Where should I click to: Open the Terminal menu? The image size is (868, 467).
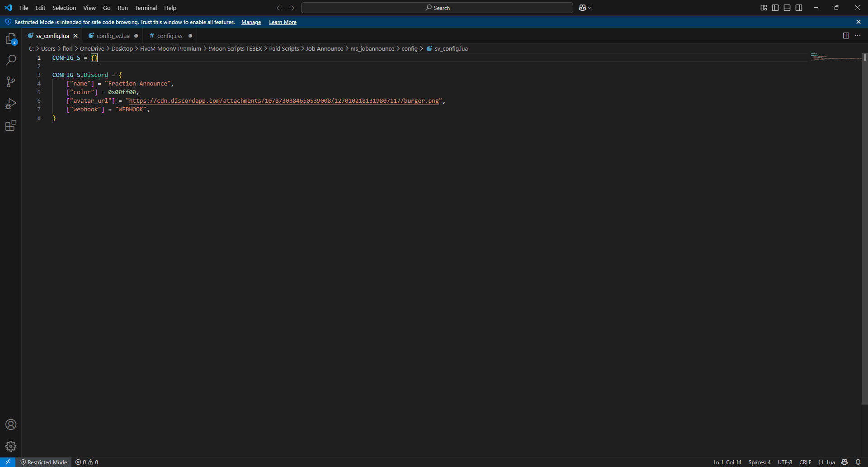pos(146,8)
